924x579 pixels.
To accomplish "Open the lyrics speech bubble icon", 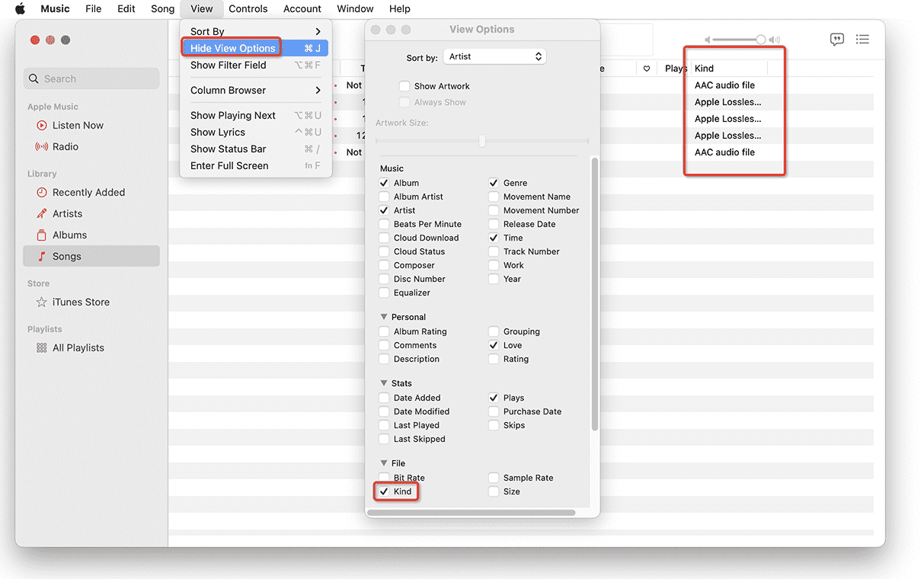I will (x=837, y=39).
